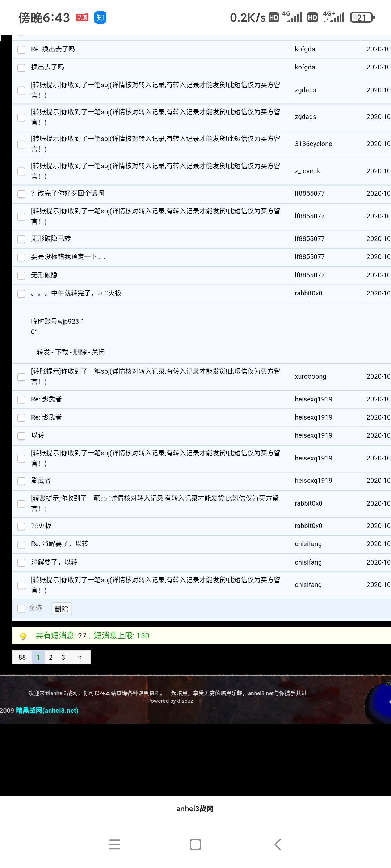Check the box for message 换出去了吗
This screenshot has height=868, width=391.
point(21,68)
